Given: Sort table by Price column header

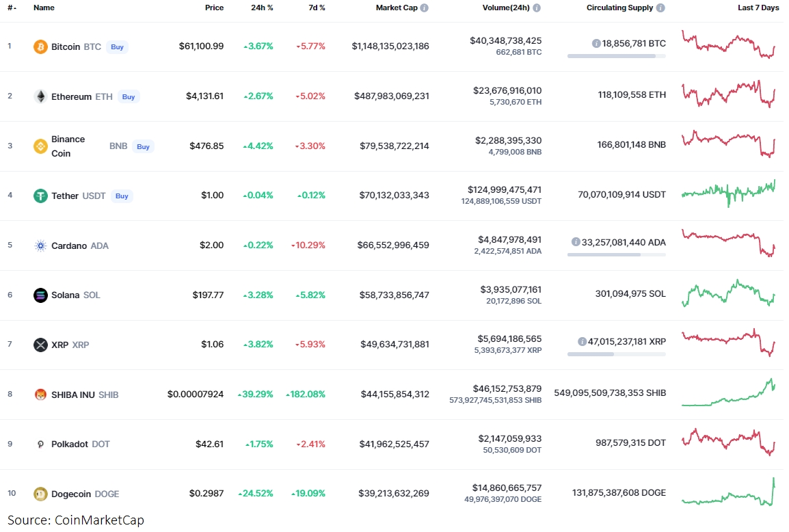Looking at the screenshot, I should coord(215,8).
